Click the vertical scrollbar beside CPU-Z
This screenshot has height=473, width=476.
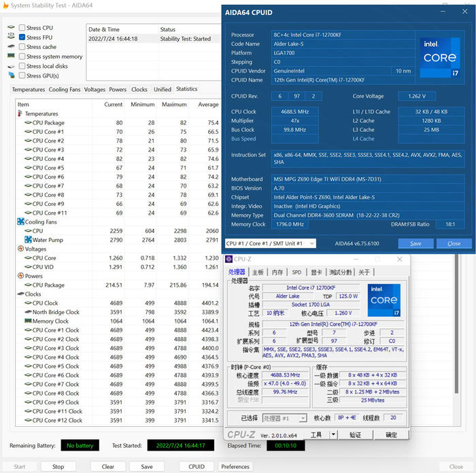456,323
